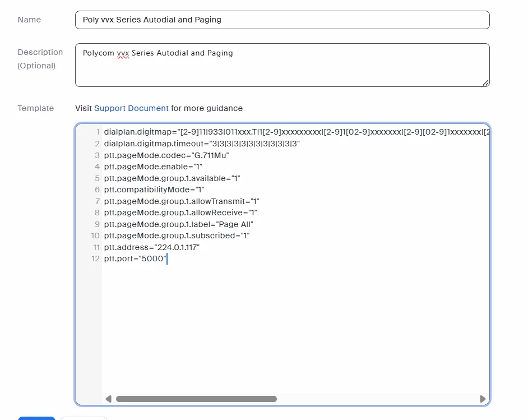Click the ptt.pageMode.group.1.allowTransmit line
This screenshot has width=528, height=420.
tap(182, 201)
